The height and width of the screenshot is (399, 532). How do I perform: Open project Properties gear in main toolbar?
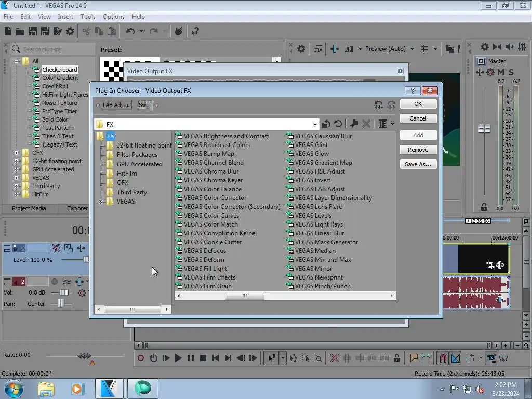point(70,31)
